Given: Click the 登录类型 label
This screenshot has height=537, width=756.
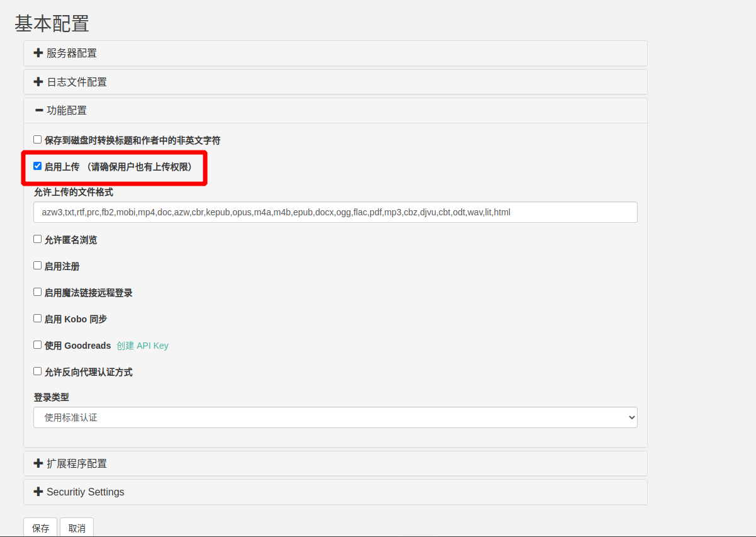Looking at the screenshot, I should tap(51, 397).
